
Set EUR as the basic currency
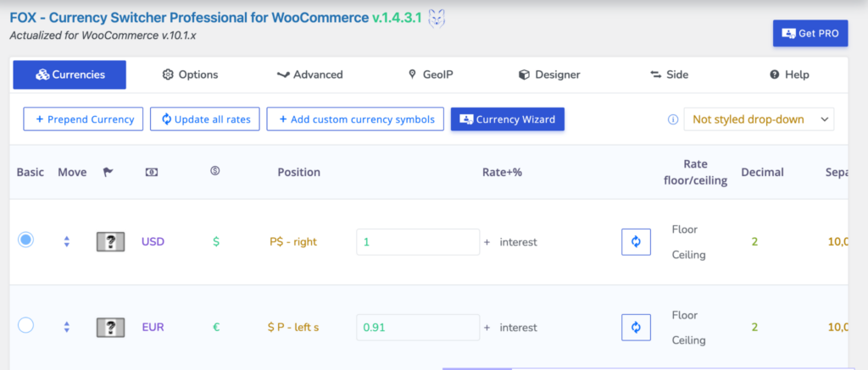[x=26, y=325]
